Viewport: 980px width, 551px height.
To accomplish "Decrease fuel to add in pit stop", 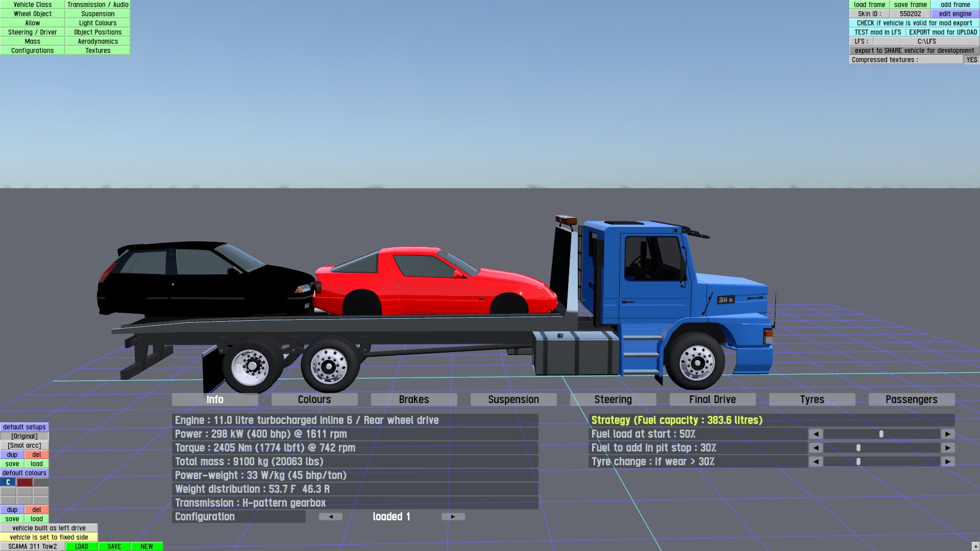I will pos(816,448).
